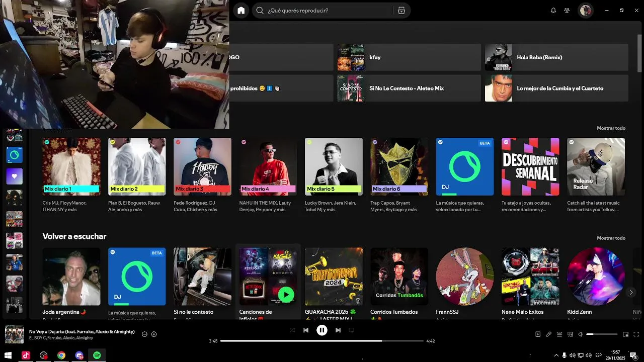Hide current song with minus icon
Image resolution: width=644 pixels, height=362 pixels.
(x=144, y=334)
